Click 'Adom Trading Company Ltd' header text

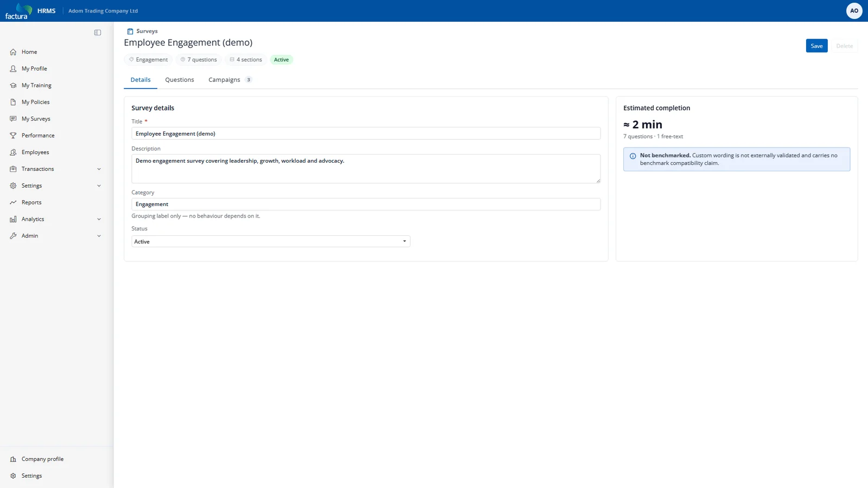coord(103,11)
